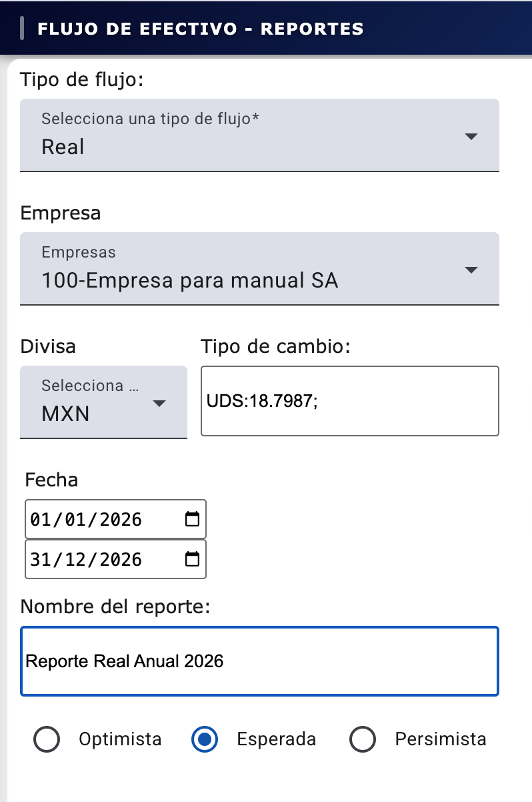Click the "Tipo de cambio:" label
The image size is (532, 802).
coord(275,346)
